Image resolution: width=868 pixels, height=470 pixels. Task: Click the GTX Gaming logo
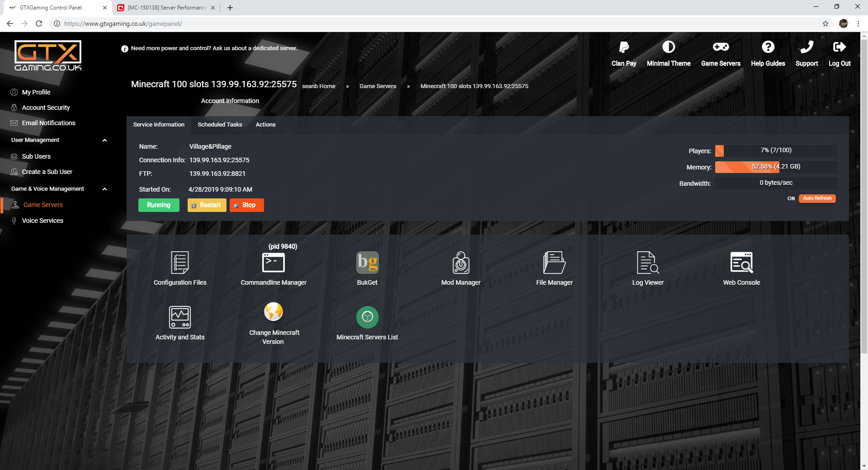tap(48, 56)
